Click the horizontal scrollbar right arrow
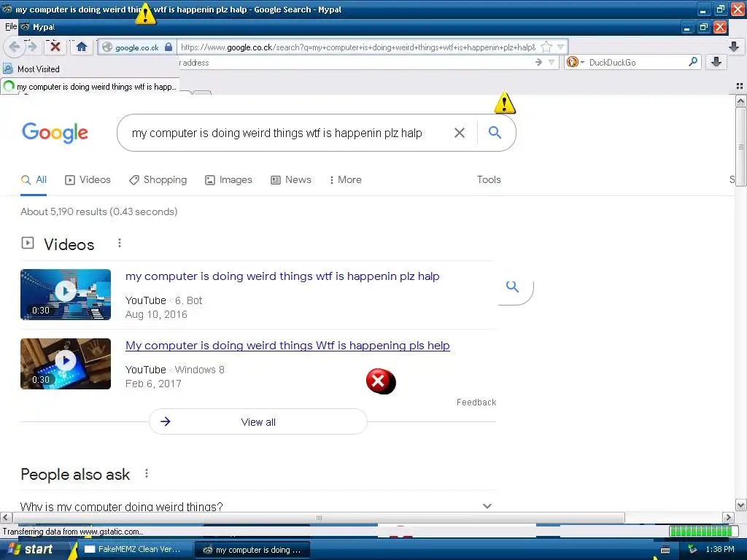Viewport: 747px width, 560px height. (x=729, y=517)
